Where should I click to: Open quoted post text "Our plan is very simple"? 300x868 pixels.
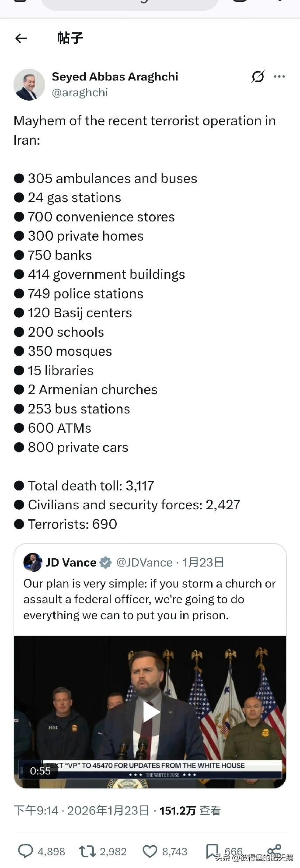point(149,599)
